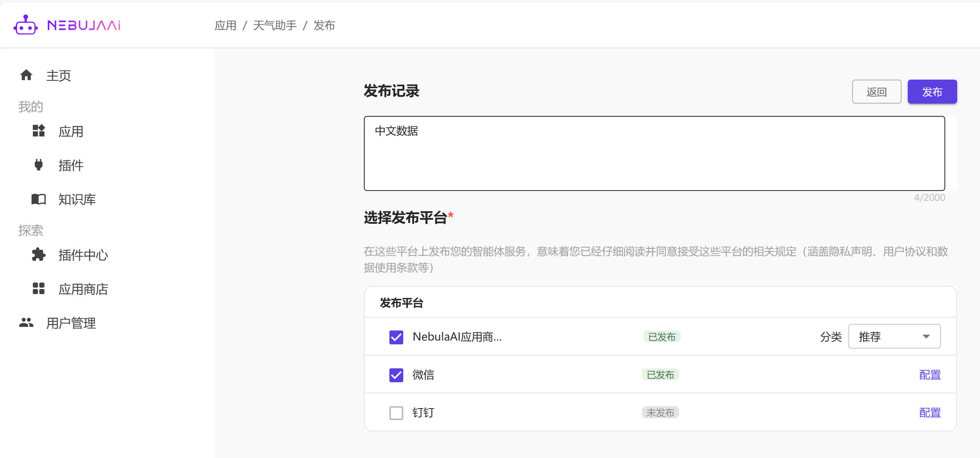Open 天气助手 breadcrumb item
Image resolution: width=980 pixels, height=458 pixels.
pyautogui.click(x=275, y=26)
